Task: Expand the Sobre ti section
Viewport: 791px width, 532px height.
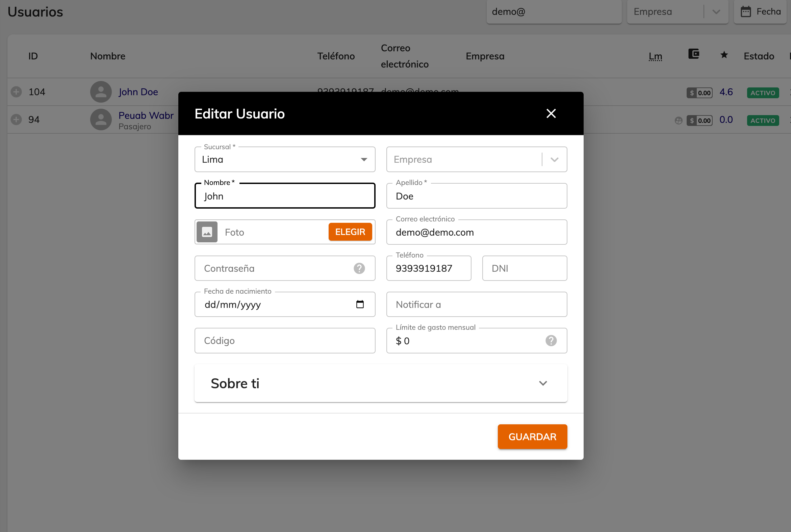Action: 381,383
